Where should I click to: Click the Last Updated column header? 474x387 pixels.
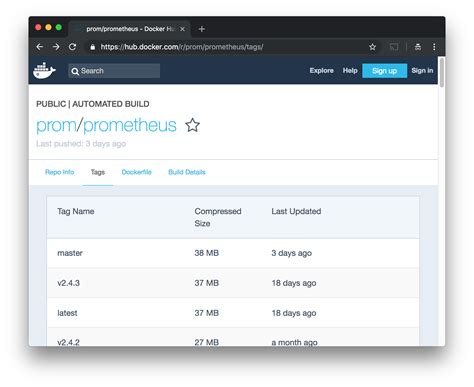coord(296,211)
